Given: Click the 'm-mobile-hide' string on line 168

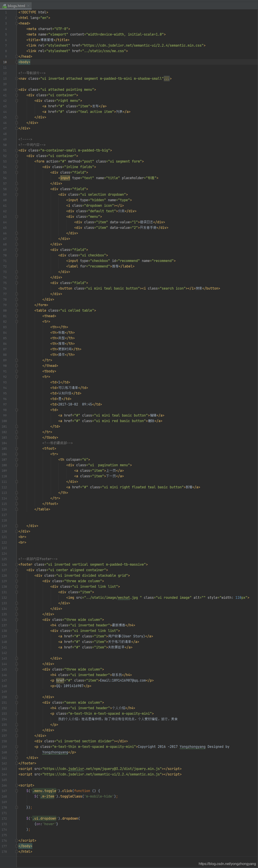Looking at the screenshot, I should point(99,796).
